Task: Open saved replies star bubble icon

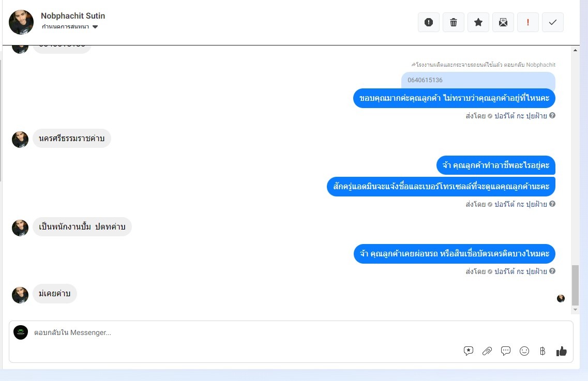Action: coord(469,351)
